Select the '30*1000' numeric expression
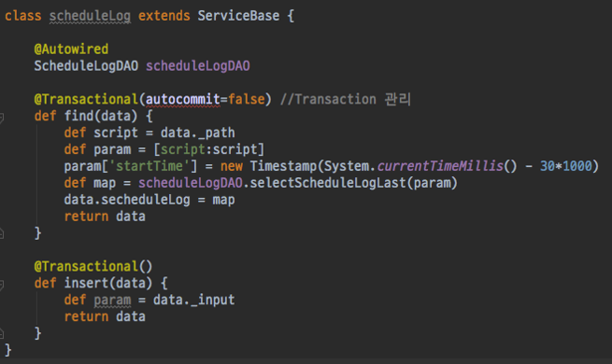 coord(566,166)
